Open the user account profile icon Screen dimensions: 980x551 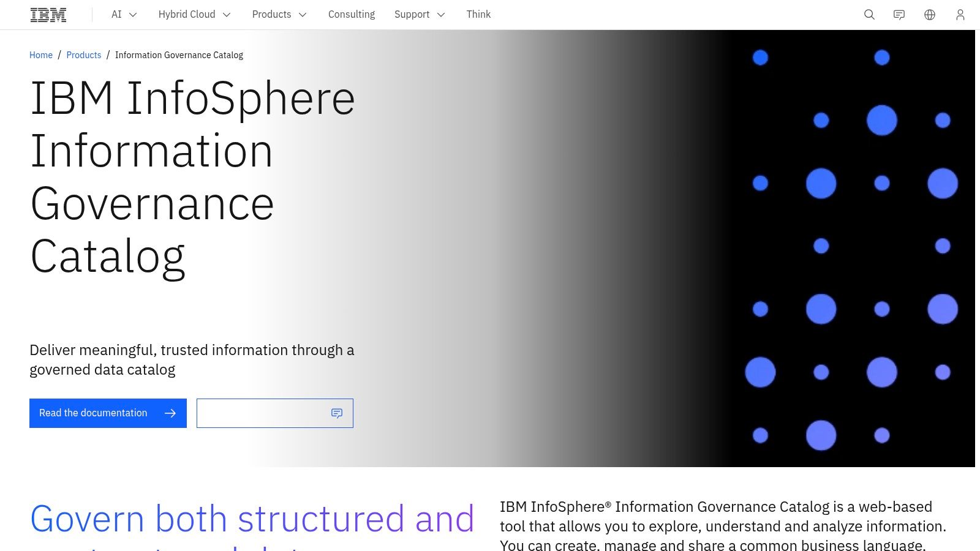pos(959,14)
